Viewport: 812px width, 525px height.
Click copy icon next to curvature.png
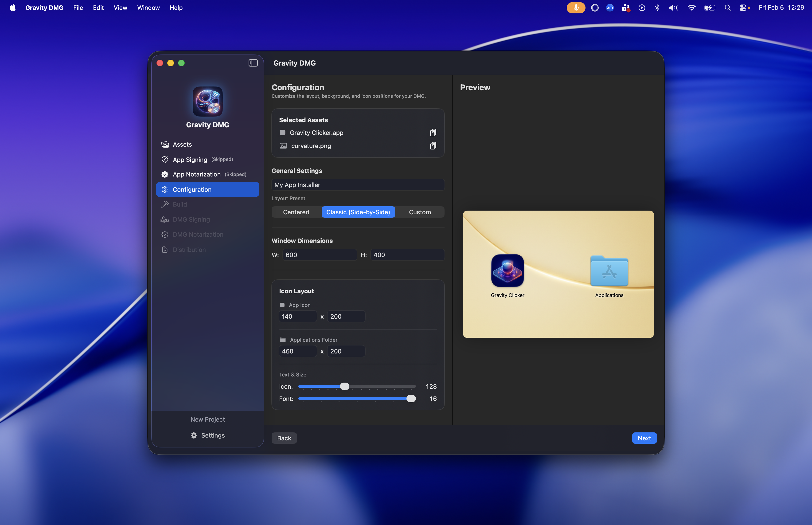pyautogui.click(x=433, y=146)
